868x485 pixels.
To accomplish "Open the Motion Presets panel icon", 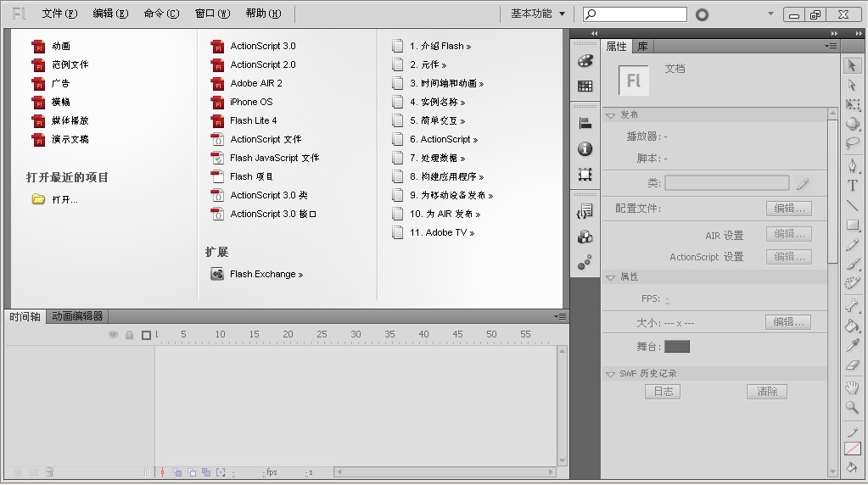I will pyautogui.click(x=585, y=262).
